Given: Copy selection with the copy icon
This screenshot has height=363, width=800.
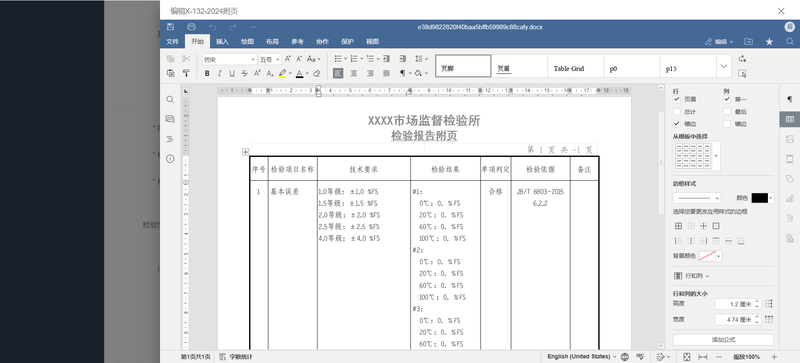Looking at the screenshot, I should (x=171, y=59).
